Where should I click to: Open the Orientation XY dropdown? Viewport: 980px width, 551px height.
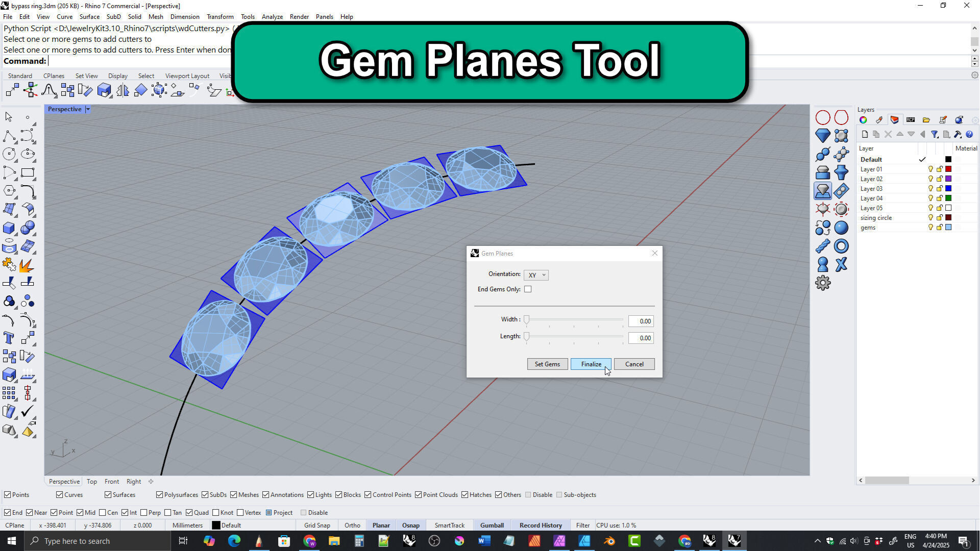536,275
